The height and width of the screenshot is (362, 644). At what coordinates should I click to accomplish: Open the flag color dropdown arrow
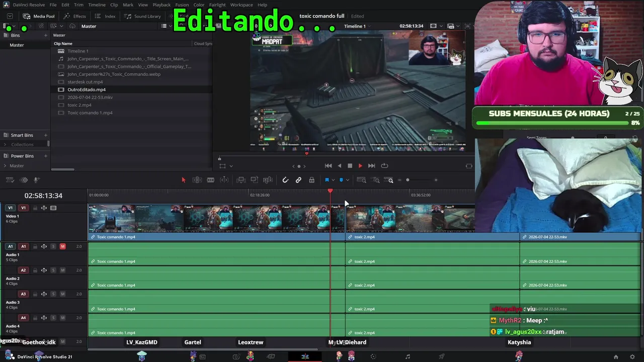(333, 180)
